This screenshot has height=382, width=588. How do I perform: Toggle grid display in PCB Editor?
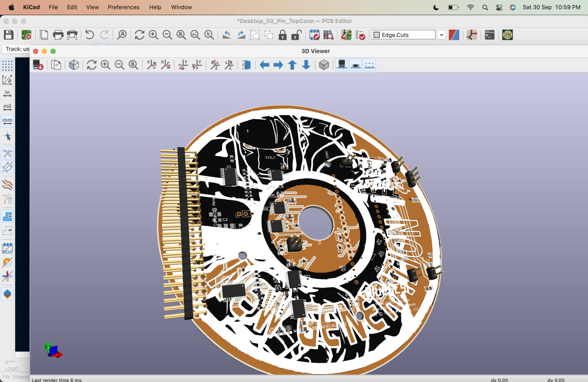(7, 65)
